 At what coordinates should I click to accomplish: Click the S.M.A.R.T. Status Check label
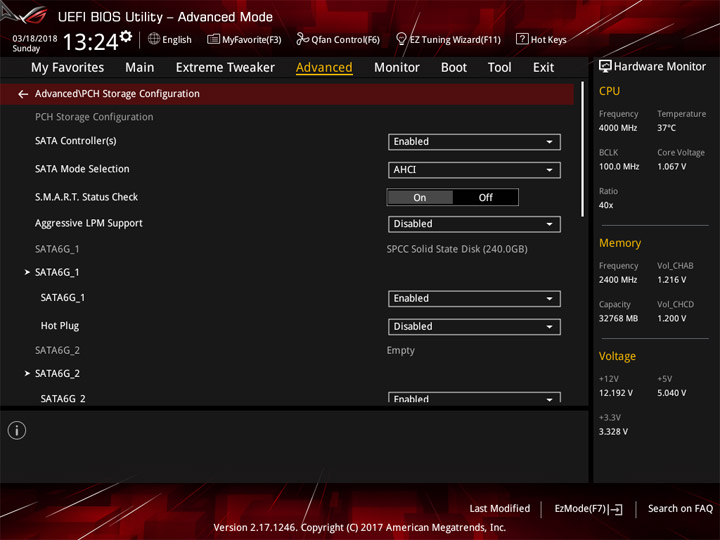pyautogui.click(x=86, y=197)
